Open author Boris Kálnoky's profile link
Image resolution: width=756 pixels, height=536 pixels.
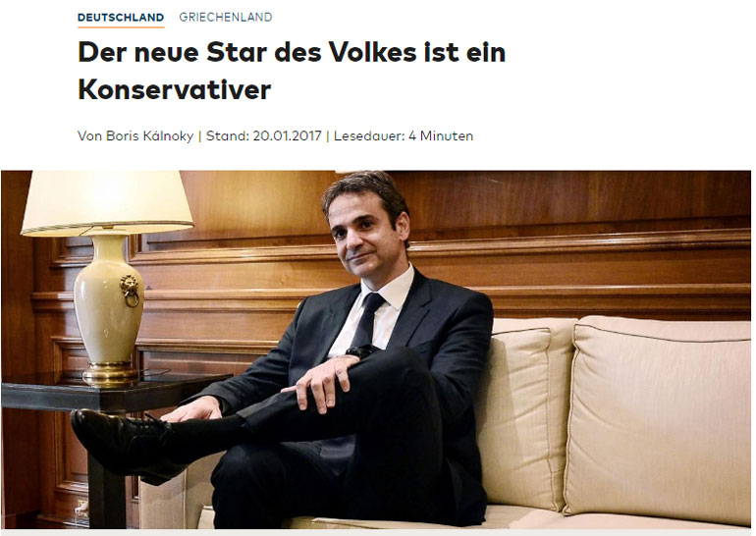[149, 135]
